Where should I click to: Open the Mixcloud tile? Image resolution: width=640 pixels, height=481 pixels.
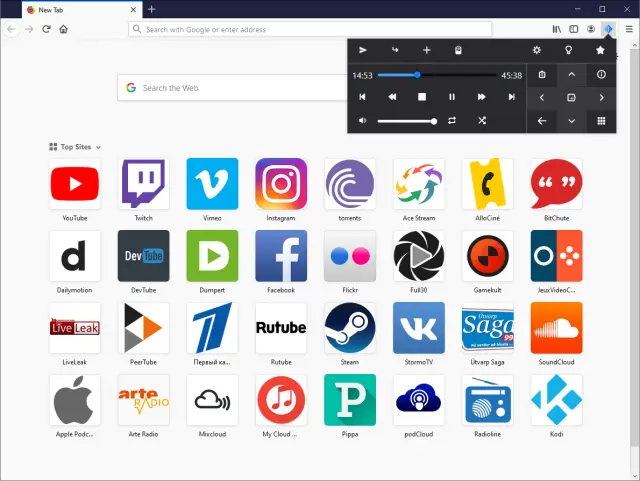point(212,400)
